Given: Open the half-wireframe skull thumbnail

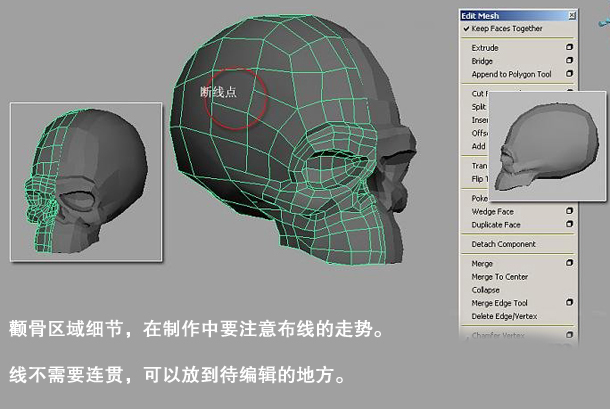Looking at the screenshot, I should pos(86,182).
